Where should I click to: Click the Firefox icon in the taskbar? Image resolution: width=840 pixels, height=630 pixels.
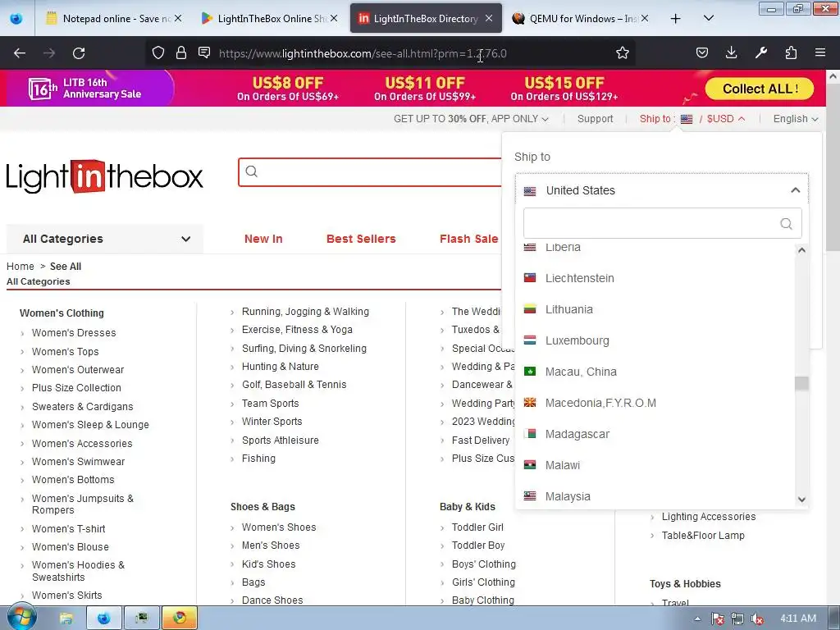[103, 619]
